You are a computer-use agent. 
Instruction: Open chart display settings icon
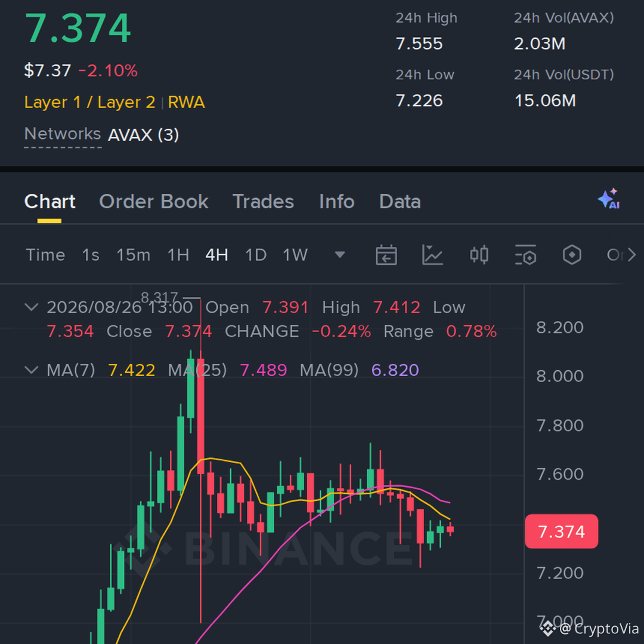click(x=526, y=255)
